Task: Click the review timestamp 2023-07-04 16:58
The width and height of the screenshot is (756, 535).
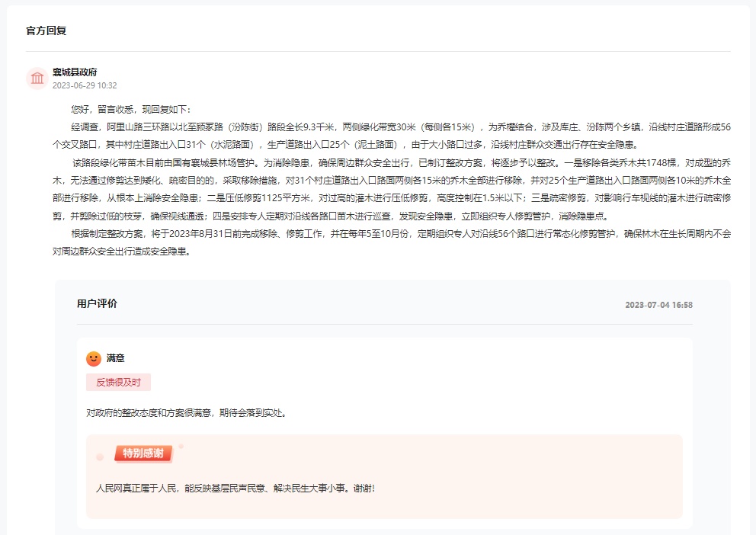Action: 658,305
